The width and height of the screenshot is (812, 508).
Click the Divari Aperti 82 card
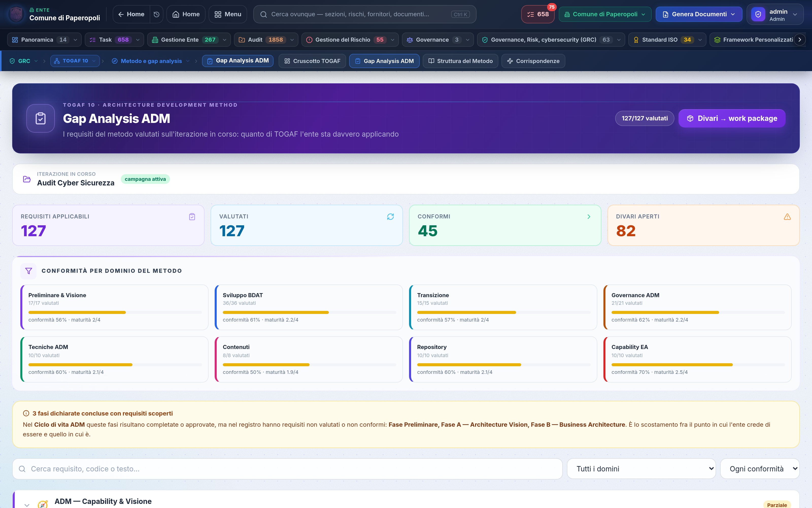703,225
